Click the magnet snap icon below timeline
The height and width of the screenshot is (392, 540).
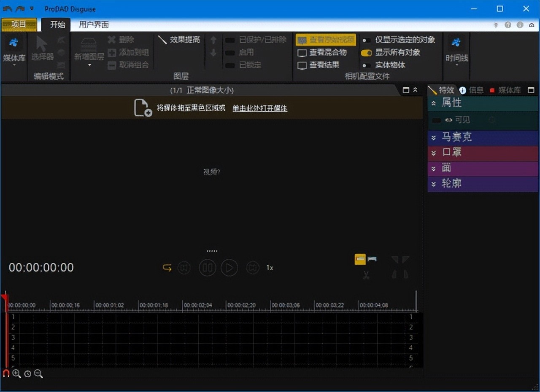click(x=6, y=373)
